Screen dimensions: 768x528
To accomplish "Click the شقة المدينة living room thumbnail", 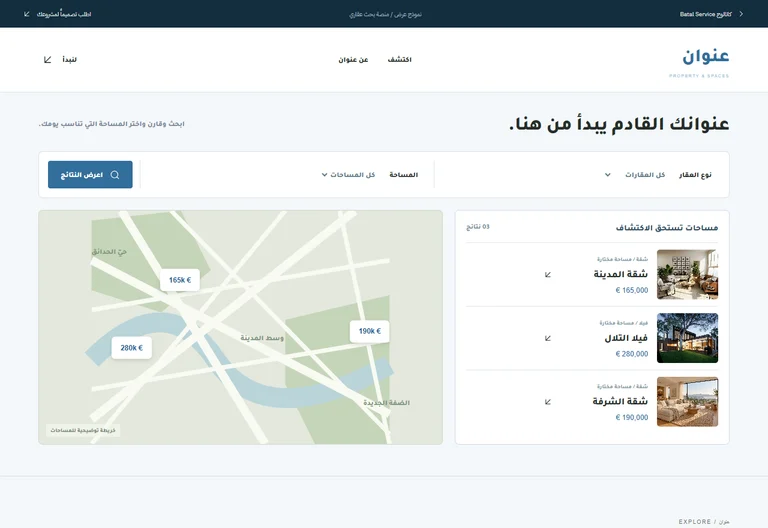I will tap(687, 274).
